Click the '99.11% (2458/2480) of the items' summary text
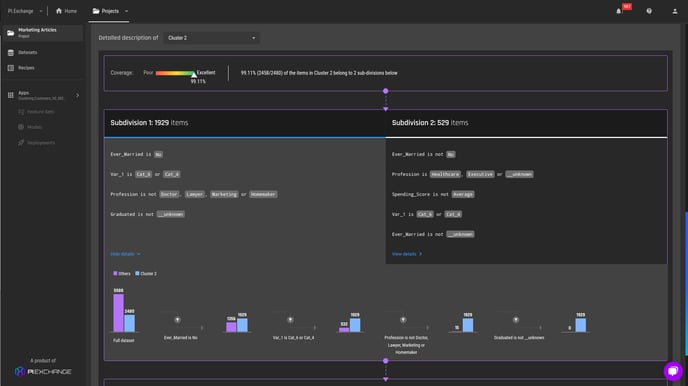 click(x=319, y=73)
